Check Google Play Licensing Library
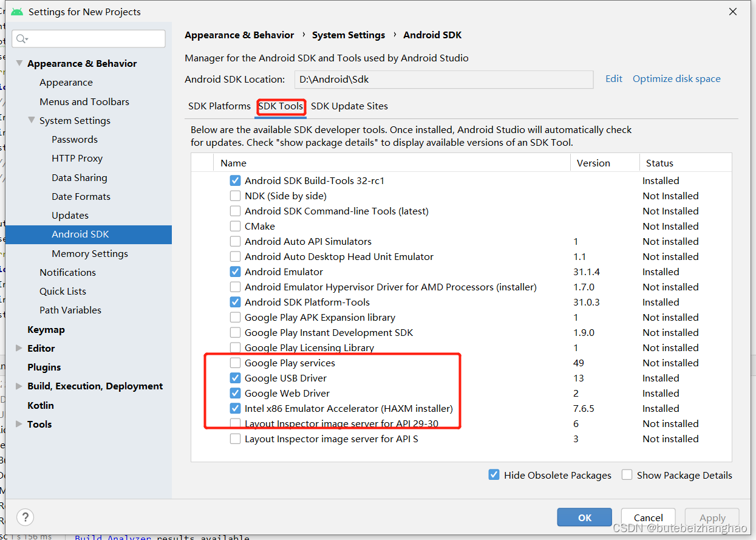756x540 pixels. (x=235, y=347)
